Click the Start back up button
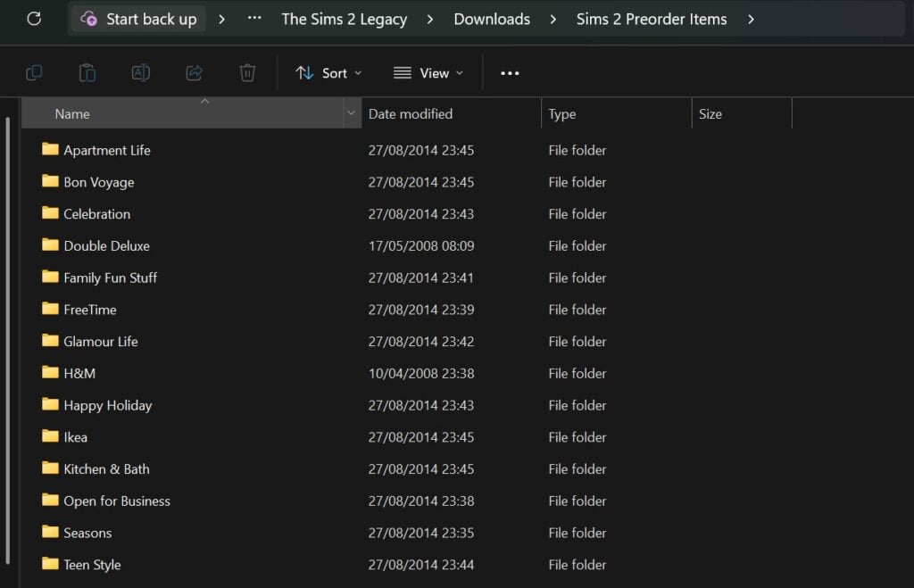 coord(138,20)
